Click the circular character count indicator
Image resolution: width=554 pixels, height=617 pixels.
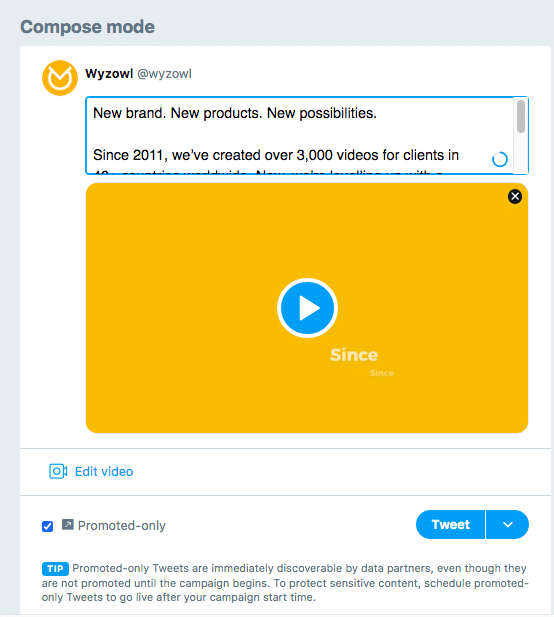coord(500,159)
